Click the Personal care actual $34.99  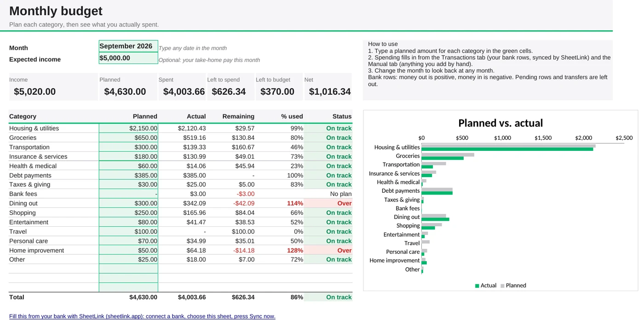click(196, 241)
